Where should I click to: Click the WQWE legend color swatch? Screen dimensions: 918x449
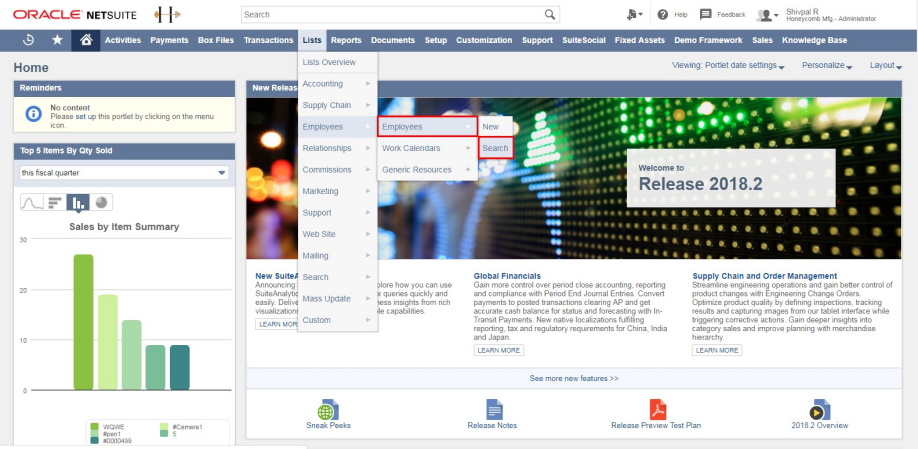95,427
